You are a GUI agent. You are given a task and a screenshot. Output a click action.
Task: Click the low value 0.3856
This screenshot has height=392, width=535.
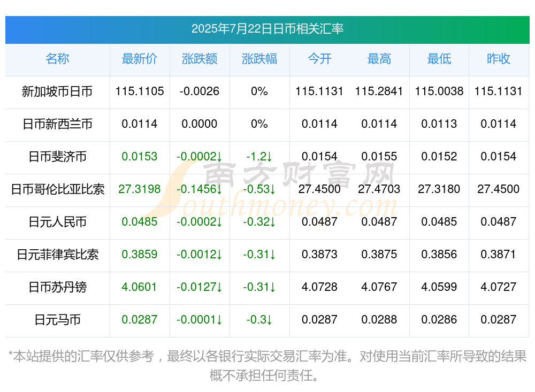[439, 254]
